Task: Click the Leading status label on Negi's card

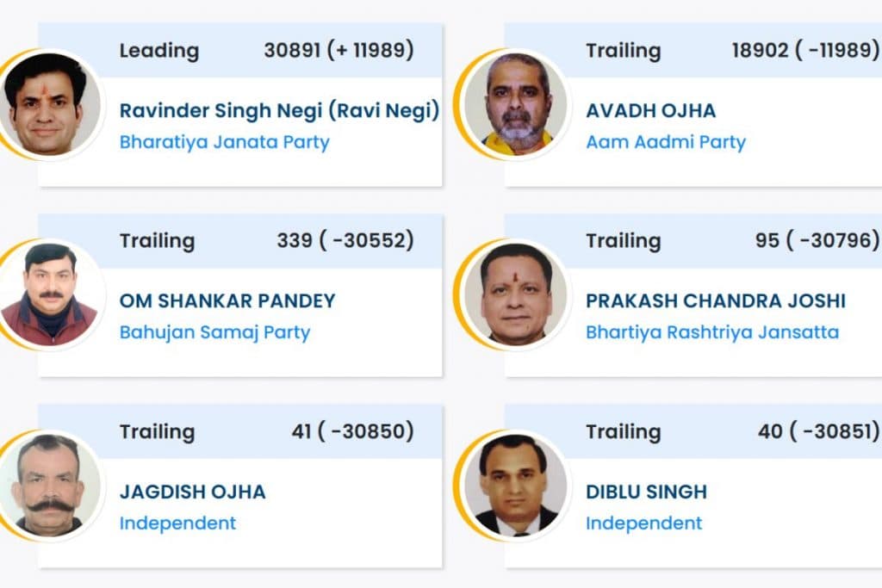Action: point(158,51)
